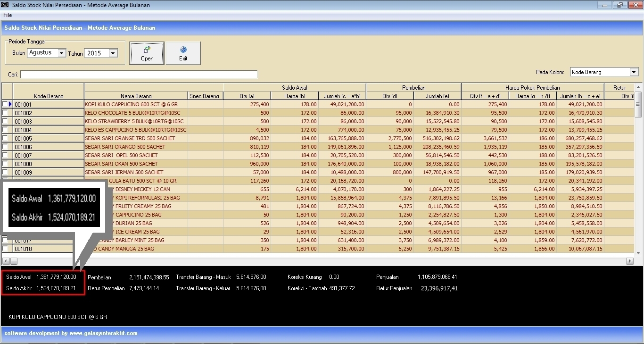
Task: Check the box for row 001008
Action: click(x=5, y=164)
